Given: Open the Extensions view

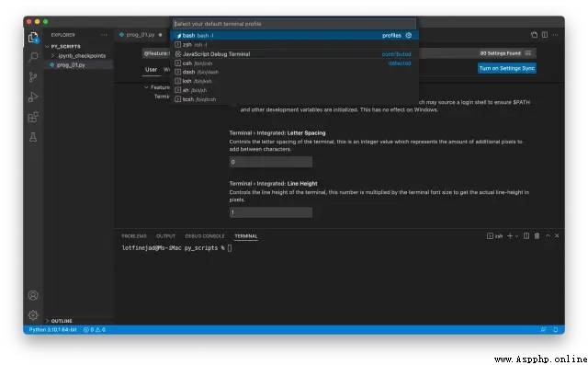Looking at the screenshot, I should tap(33, 118).
